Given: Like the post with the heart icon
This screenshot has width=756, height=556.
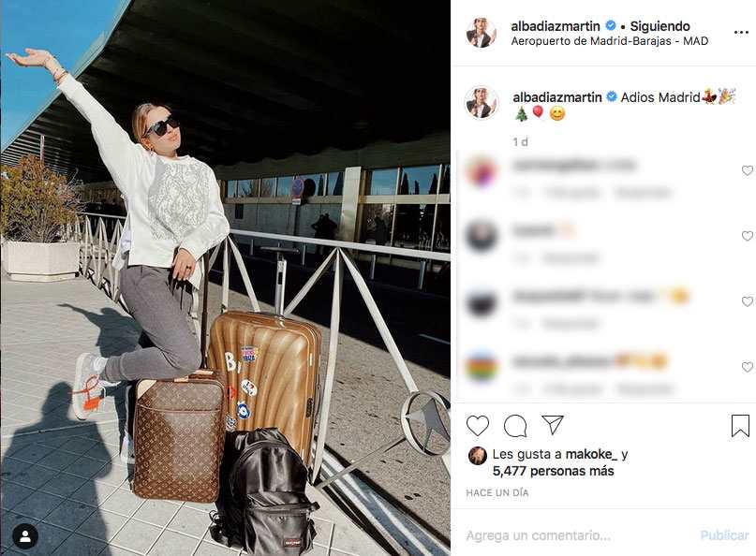Looking at the screenshot, I should (478, 426).
